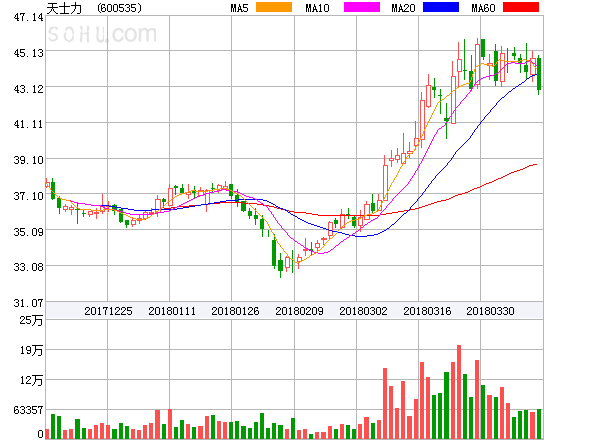Image resolution: width=600 pixels, height=440 pixels.
Task: Click the magenta MA10 legend swatch
Action: 362,7
